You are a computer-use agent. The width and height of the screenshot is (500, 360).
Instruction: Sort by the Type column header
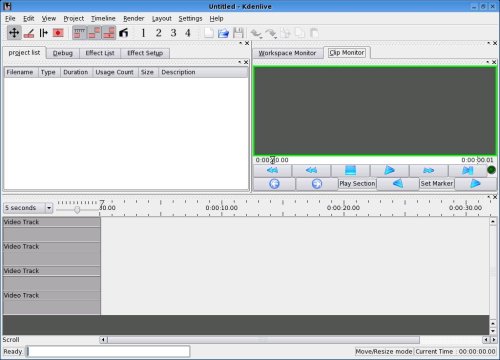point(48,72)
